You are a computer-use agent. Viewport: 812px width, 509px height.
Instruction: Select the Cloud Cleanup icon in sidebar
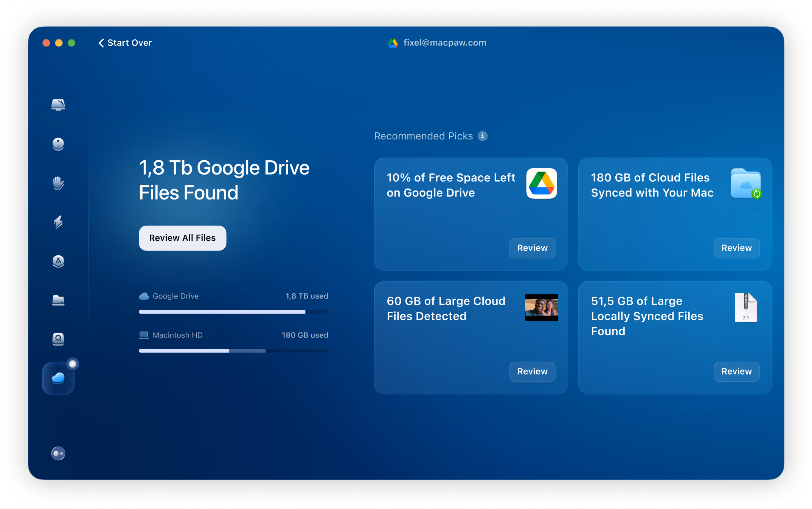coord(58,378)
